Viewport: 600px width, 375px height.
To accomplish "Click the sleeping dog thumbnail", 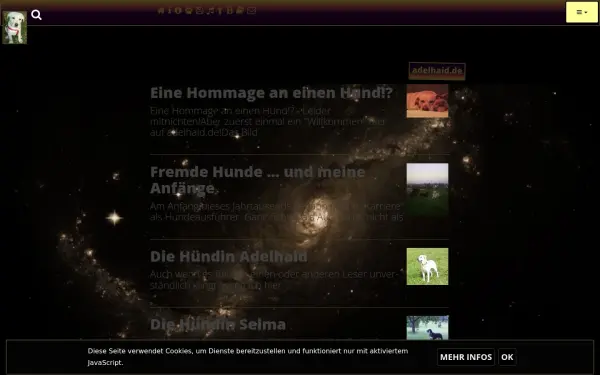I will (x=427, y=101).
